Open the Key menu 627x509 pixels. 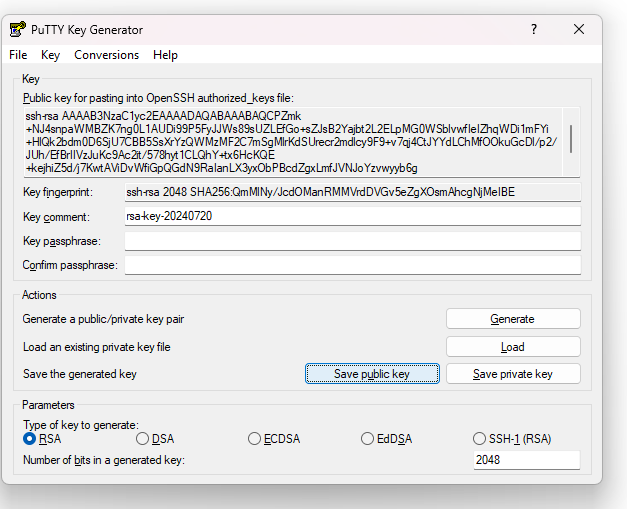click(x=50, y=55)
